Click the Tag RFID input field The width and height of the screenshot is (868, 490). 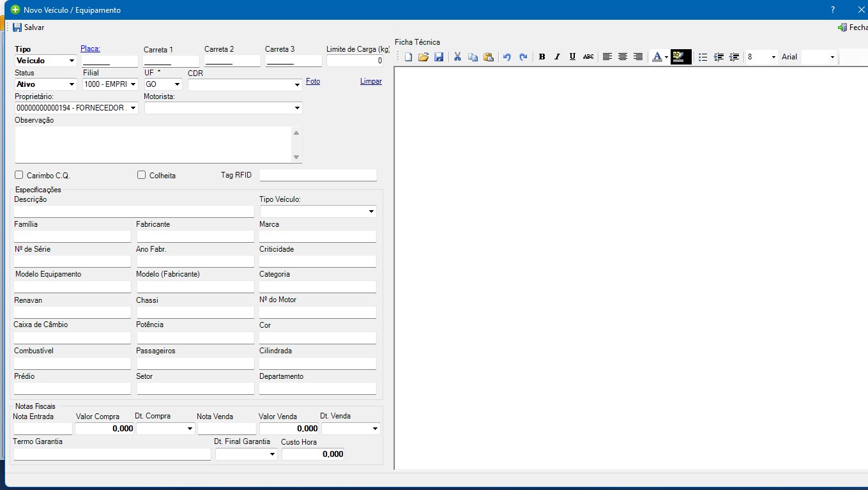point(318,175)
